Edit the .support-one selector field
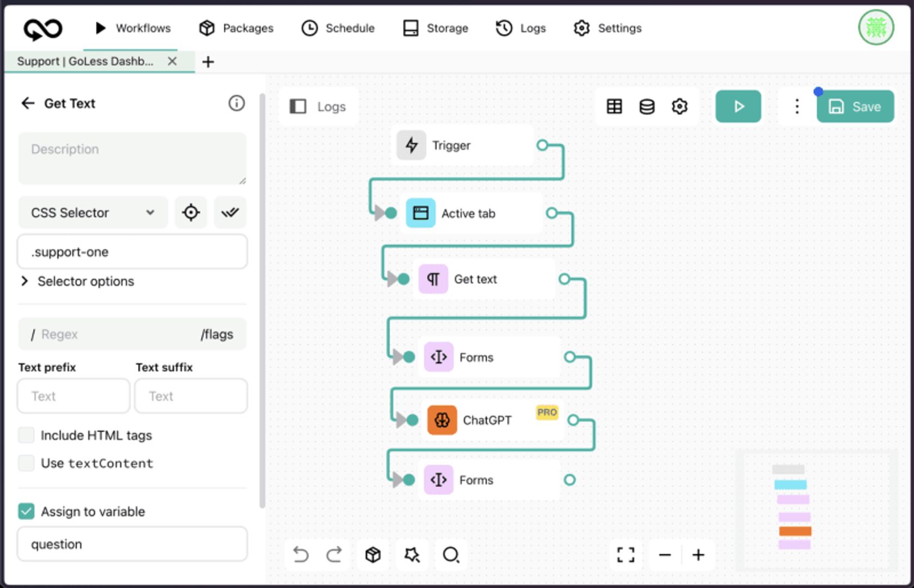The image size is (914, 588). [132, 252]
